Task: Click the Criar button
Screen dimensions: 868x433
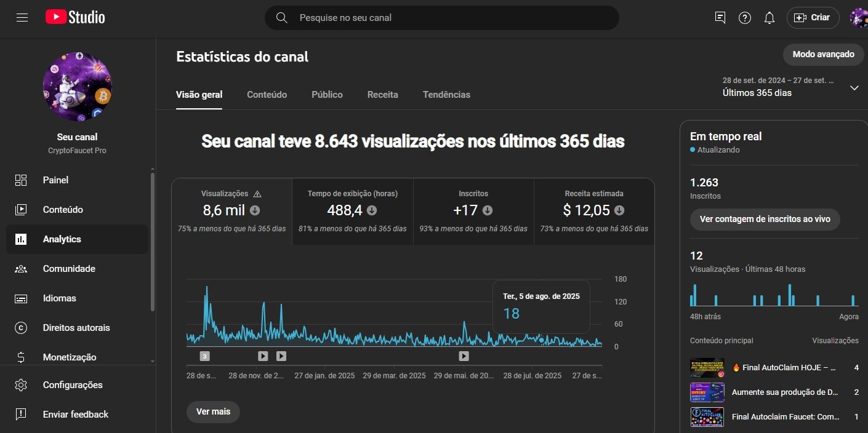Action: tap(813, 18)
